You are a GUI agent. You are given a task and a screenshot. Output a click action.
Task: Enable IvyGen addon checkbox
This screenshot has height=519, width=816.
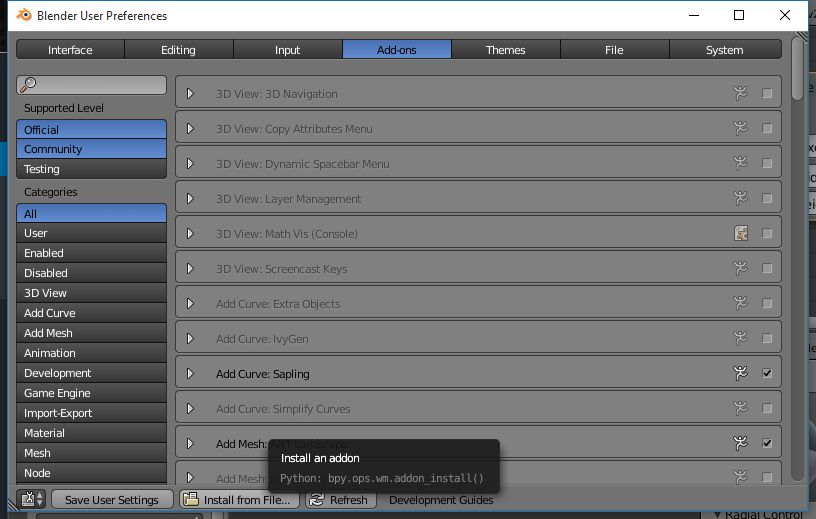[x=767, y=338]
